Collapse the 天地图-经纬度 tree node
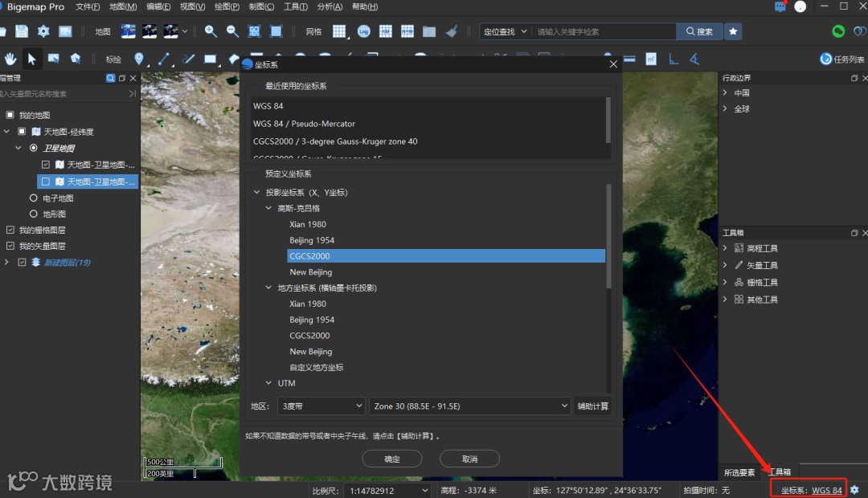Image resolution: width=868 pixels, height=498 pixels. click(x=6, y=132)
